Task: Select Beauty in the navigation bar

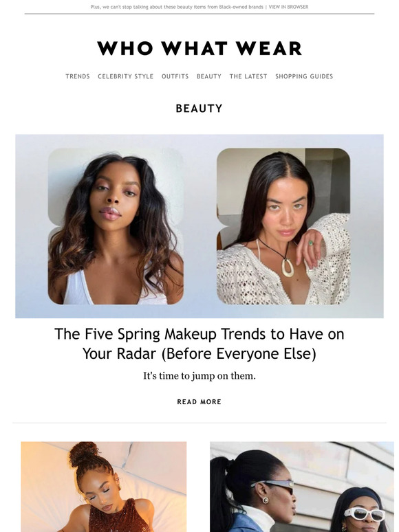Action: pyautogui.click(x=209, y=76)
